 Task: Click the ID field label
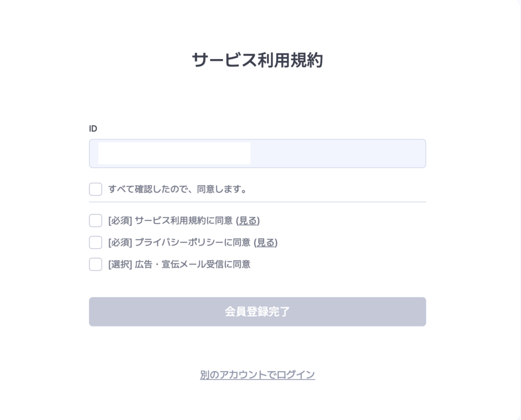pos(93,129)
